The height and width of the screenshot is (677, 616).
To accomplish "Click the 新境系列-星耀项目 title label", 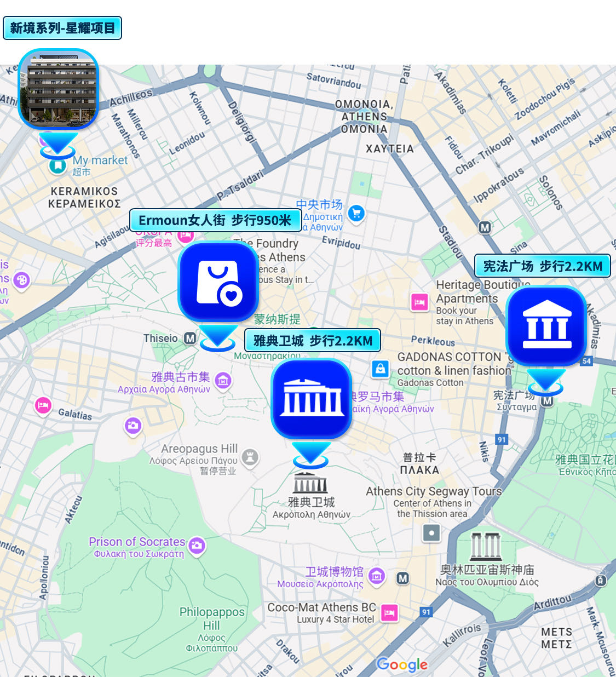I will 62,28.
